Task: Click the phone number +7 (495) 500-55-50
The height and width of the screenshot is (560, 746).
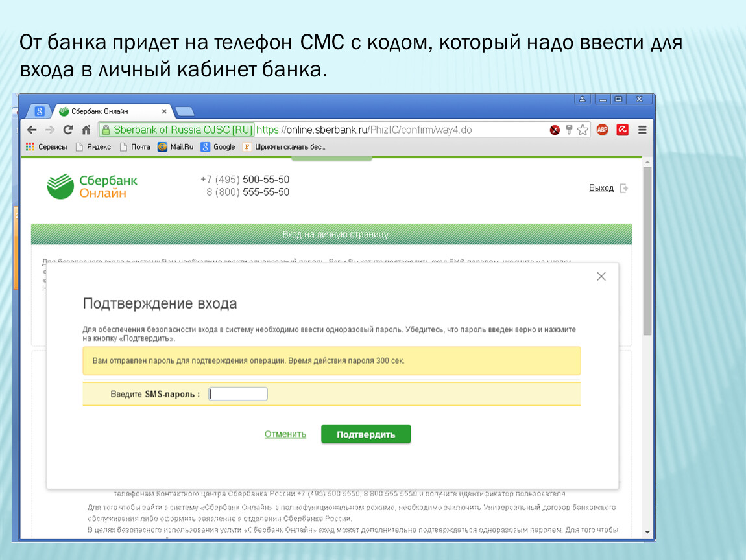Action: [x=245, y=180]
